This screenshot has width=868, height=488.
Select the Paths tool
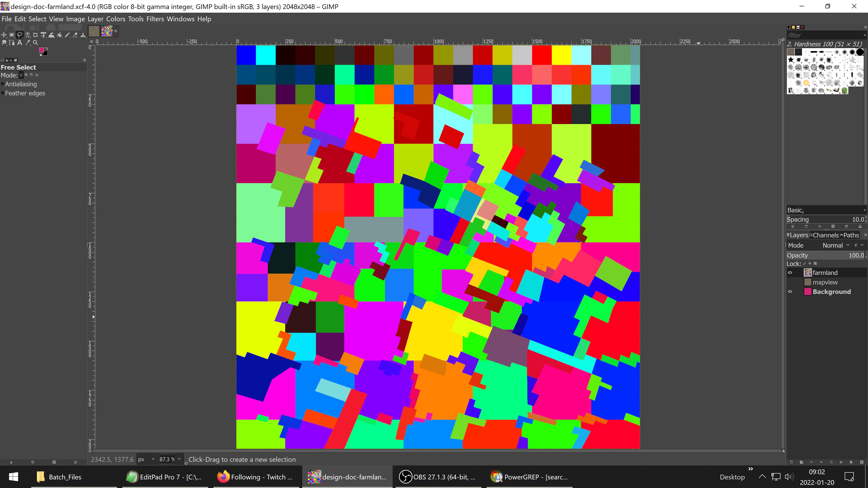click(x=12, y=42)
